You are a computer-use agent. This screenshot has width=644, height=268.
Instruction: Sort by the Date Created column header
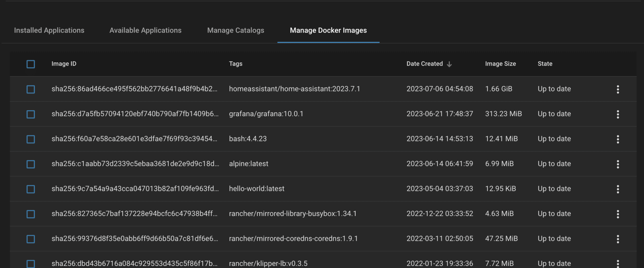[x=425, y=64]
